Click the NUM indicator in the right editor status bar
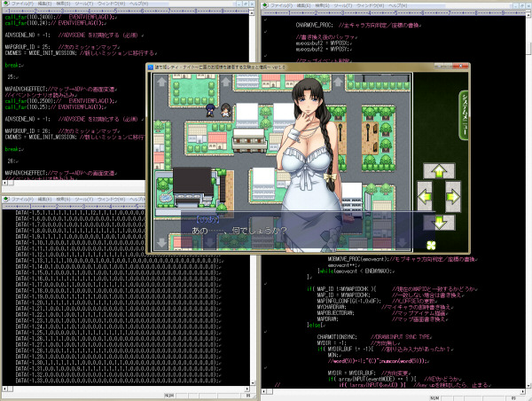Screen dimensions: 532x401 pyautogui.click(x=434, y=398)
